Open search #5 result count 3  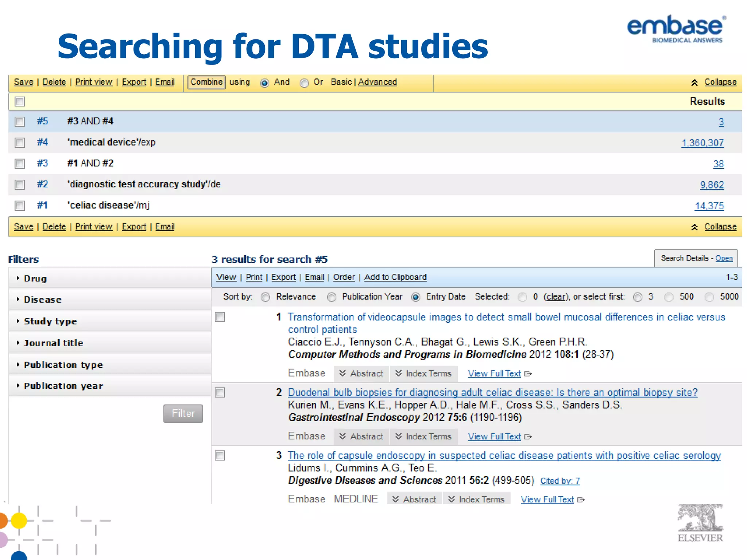pos(721,122)
